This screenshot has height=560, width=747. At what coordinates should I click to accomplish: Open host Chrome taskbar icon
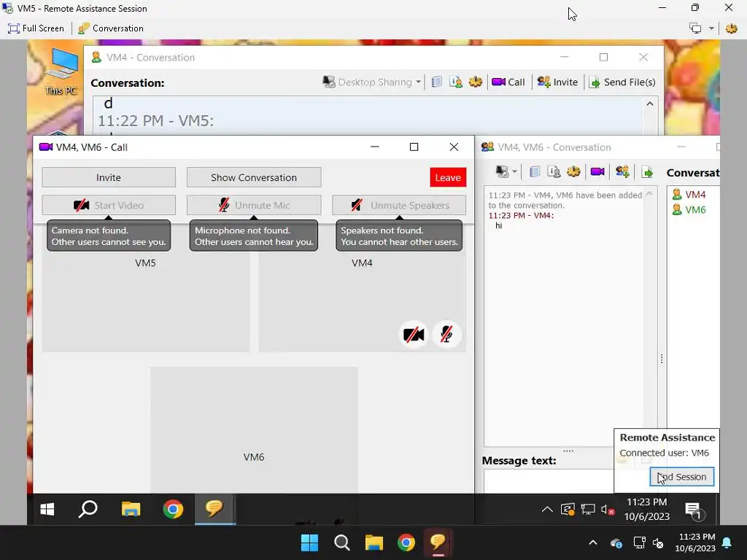(406, 542)
